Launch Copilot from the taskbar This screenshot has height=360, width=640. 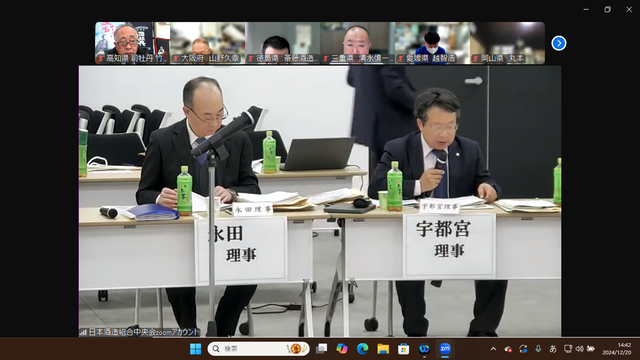click(x=342, y=349)
